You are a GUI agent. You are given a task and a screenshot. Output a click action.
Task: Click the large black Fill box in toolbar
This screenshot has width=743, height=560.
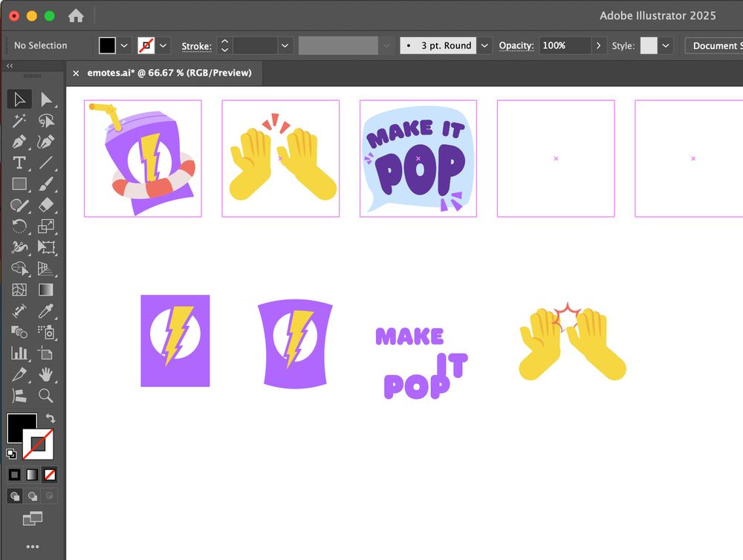18,425
